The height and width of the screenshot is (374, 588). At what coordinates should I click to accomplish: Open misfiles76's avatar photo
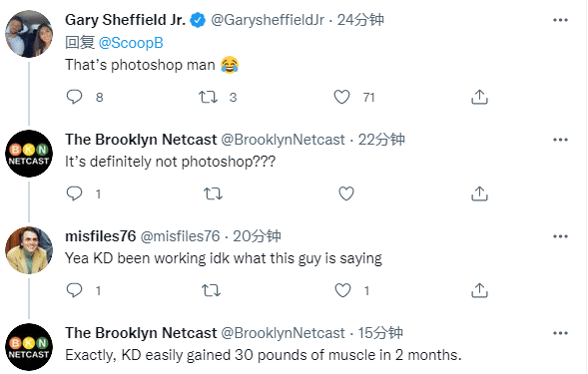[x=29, y=250]
